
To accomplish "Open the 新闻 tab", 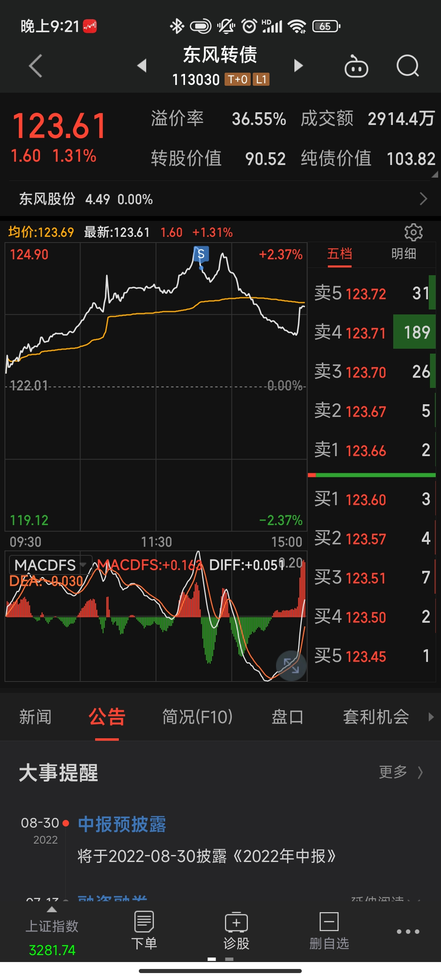I will coord(35,717).
